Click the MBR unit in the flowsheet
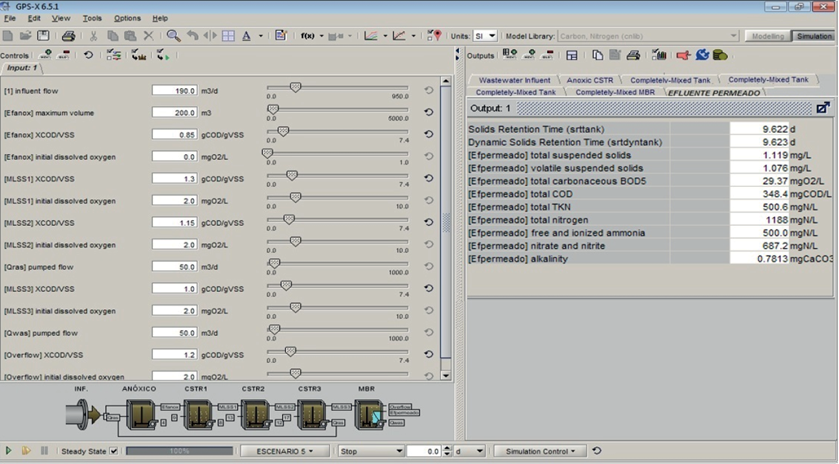 366,413
